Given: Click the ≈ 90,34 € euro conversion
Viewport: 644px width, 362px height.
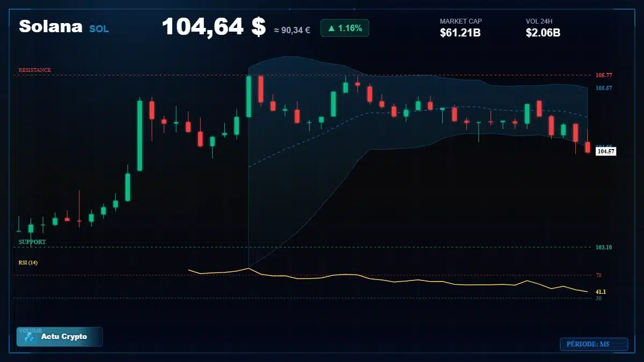Looking at the screenshot, I should (292, 30).
